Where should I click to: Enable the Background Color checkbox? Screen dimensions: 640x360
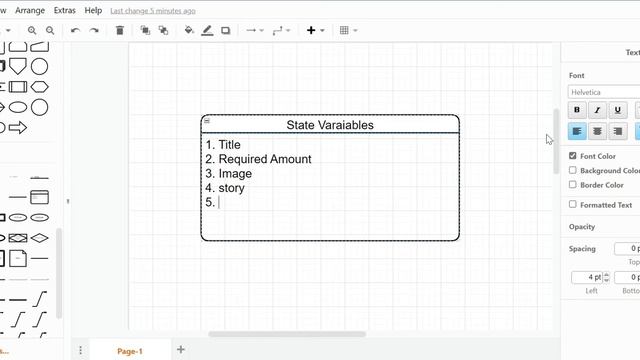[573, 170]
